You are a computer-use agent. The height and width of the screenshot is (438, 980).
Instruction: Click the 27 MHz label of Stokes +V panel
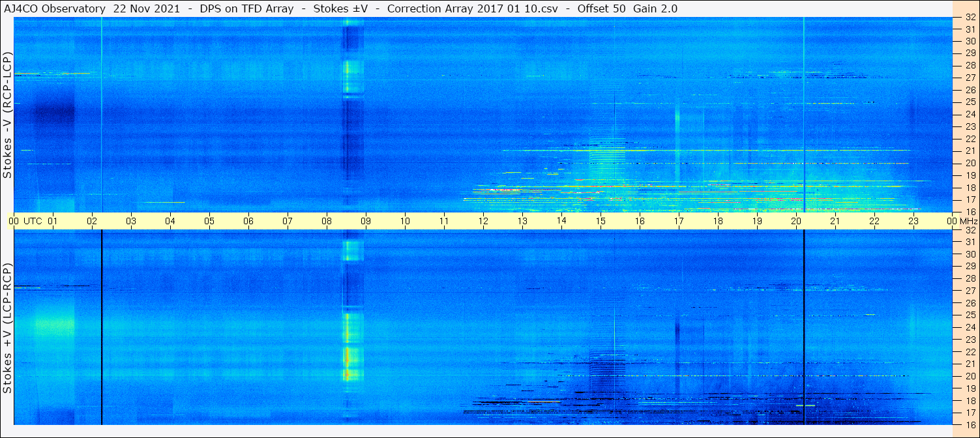coord(970,291)
